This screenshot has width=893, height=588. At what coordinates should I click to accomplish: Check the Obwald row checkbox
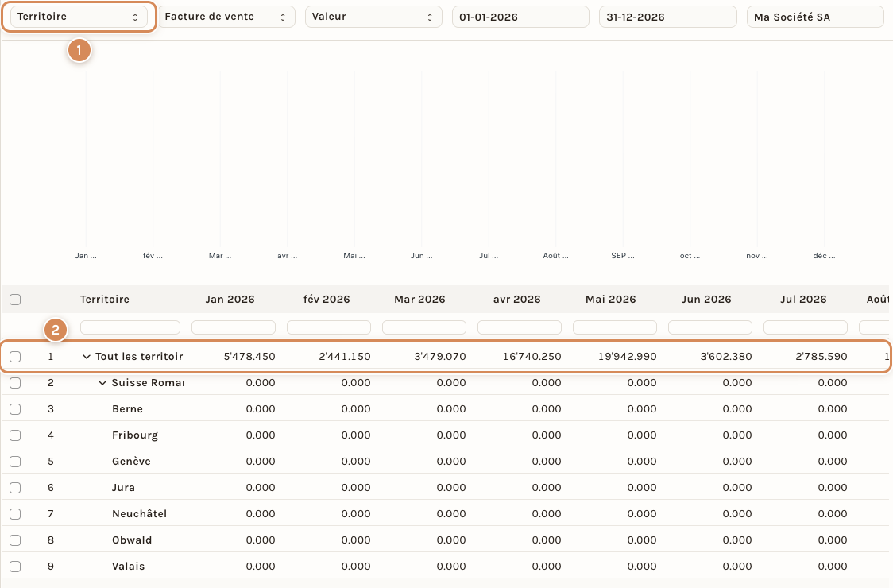click(x=15, y=540)
